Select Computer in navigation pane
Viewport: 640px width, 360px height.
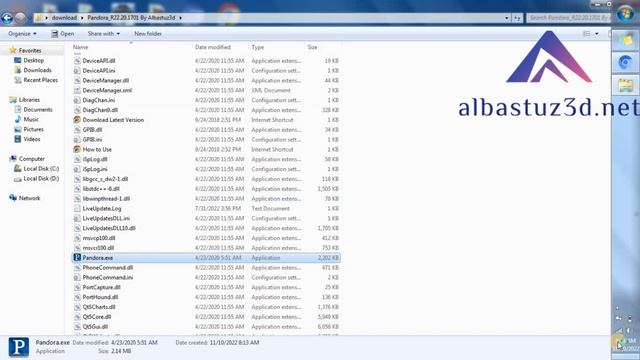[x=32, y=159]
